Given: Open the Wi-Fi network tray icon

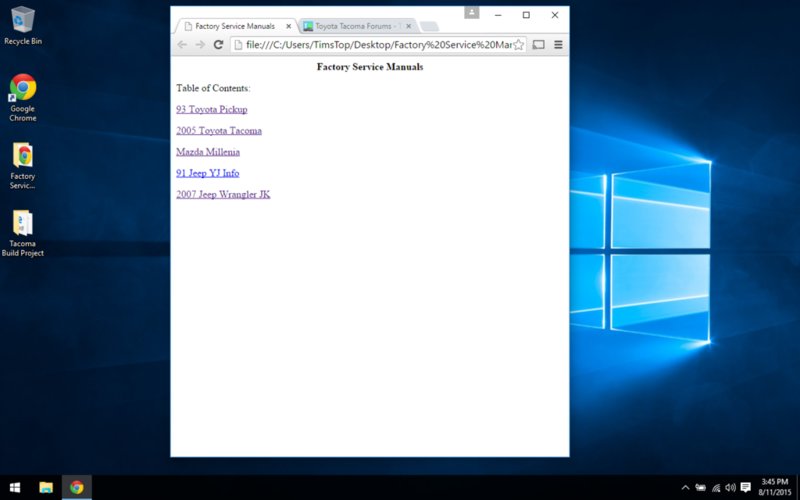Looking at the screenshot, I should (716, 488).
